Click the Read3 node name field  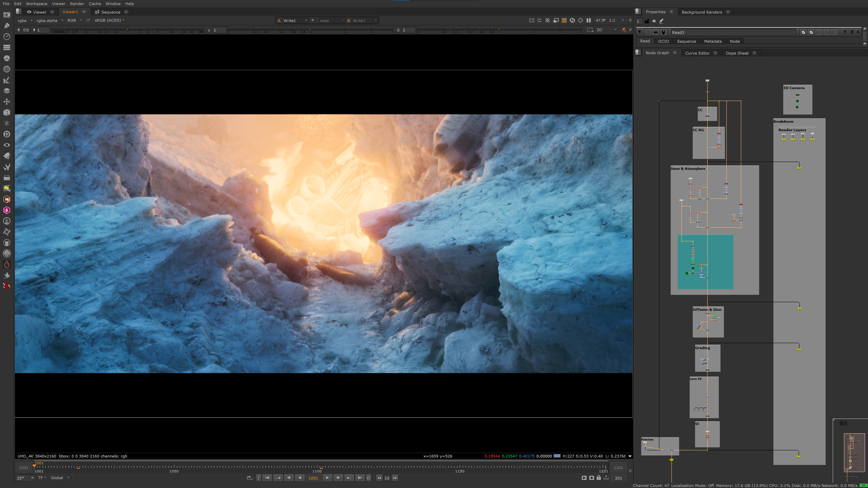(x=732, y=32)
